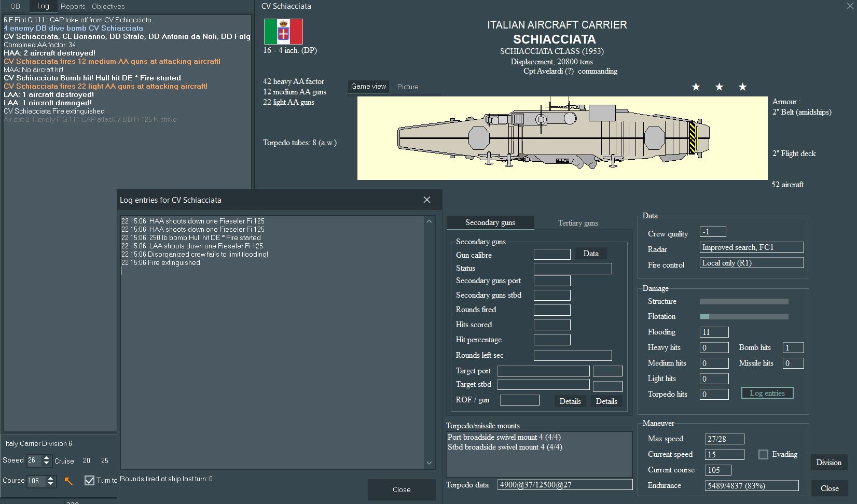The height and width of the screenshot is (504, 857).
Task: Toggle the Evading checkbox
Action: point(763,454)
